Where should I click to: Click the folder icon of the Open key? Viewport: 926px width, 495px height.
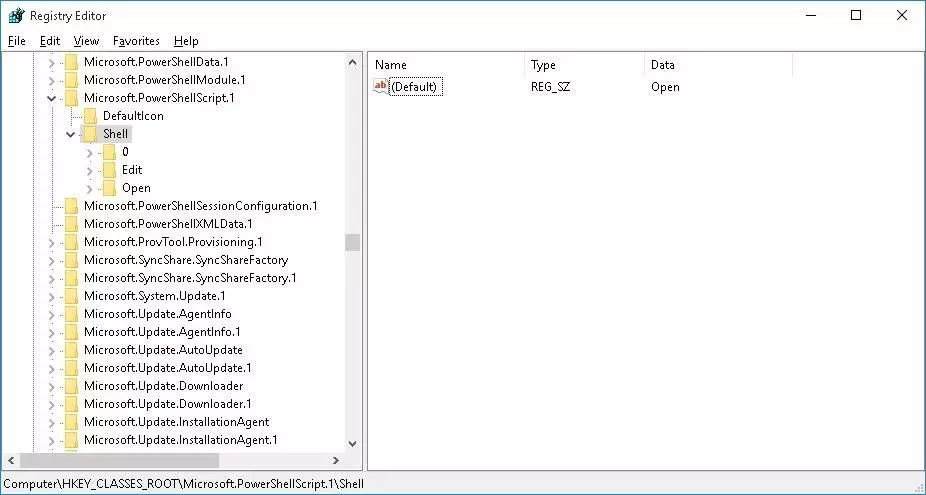pyautogui.click(x=109, y=188)
